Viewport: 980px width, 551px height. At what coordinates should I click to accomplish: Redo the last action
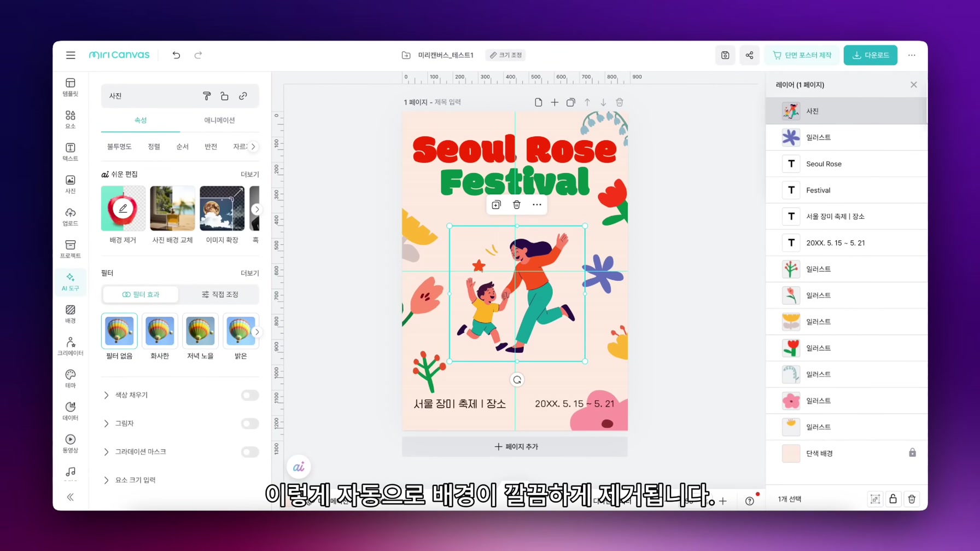click(x=198, y=55)
